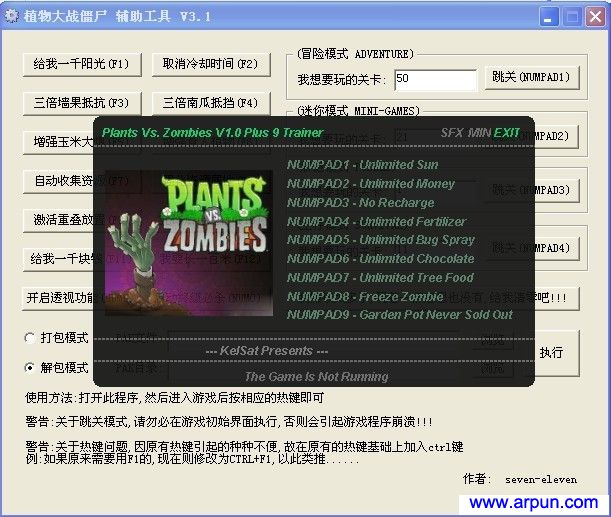Click the 给我一千块钱 button

click(x=58, y=259)
